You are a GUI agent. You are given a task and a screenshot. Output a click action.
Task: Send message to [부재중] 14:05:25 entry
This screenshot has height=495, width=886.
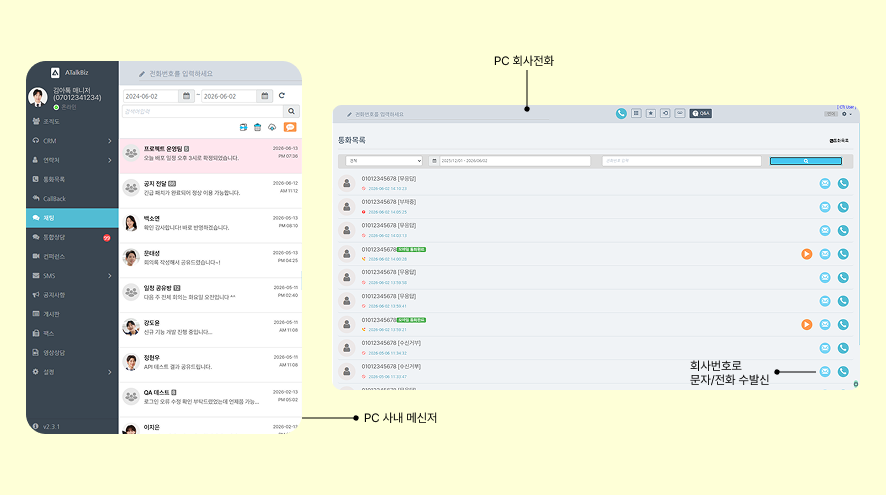(x=825, y=207)
